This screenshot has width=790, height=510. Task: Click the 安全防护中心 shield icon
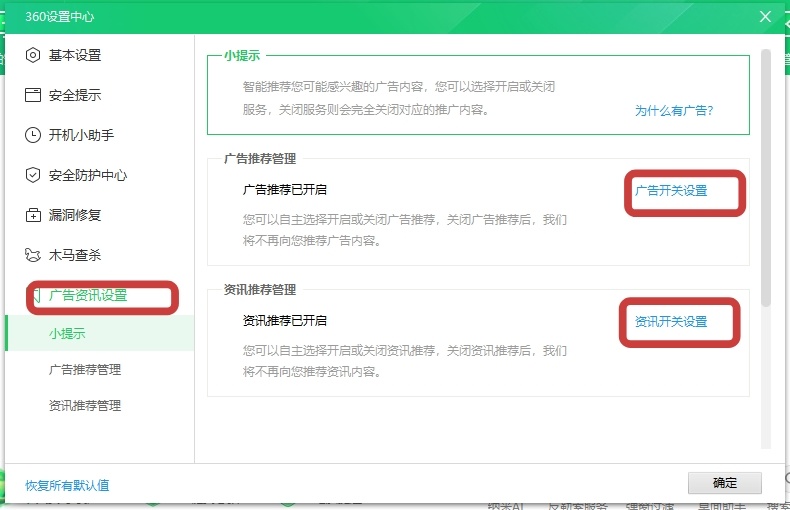[33, 175]
